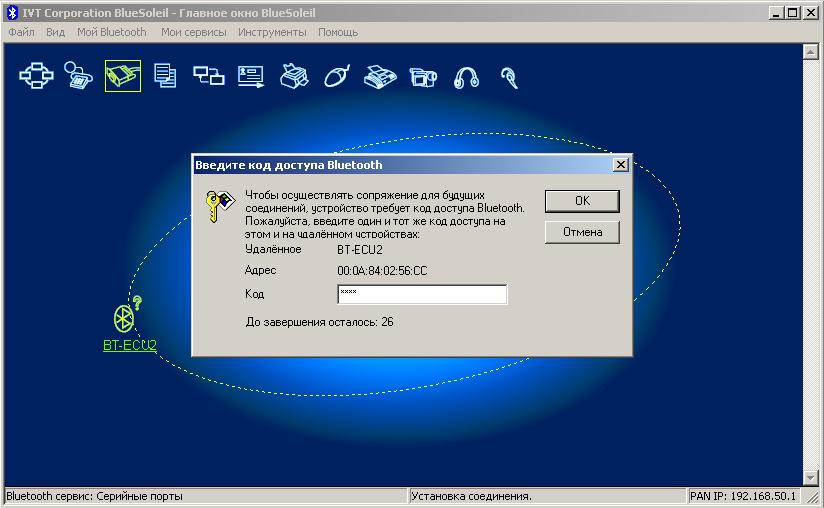Select the Information Synchronization computers icon
The image size is (824, 508).
pos(208,76)
